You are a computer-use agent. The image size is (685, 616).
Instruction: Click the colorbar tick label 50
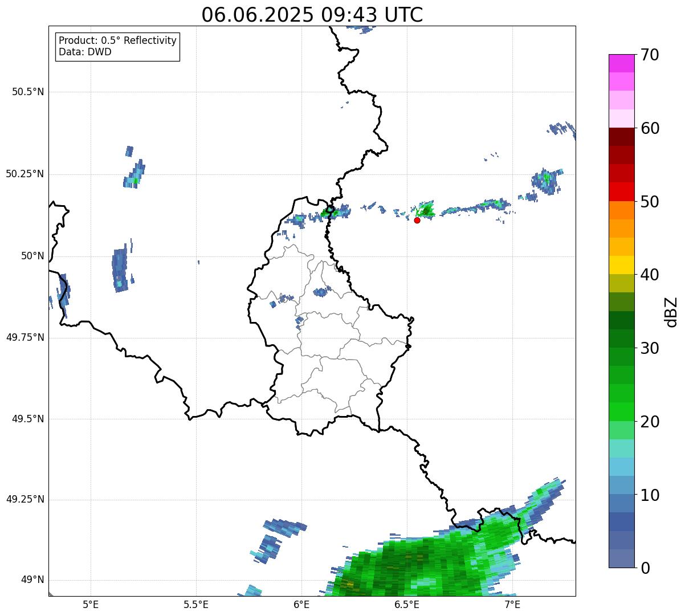coord(649,202)
